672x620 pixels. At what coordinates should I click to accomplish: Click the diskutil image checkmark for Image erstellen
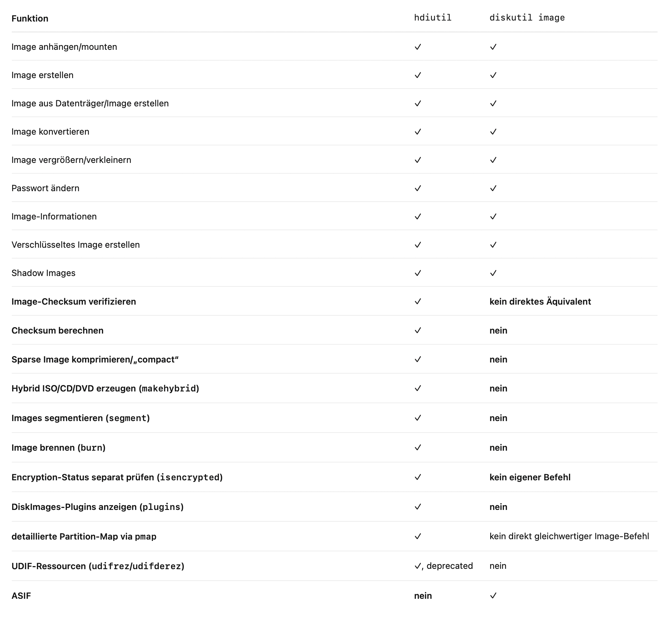[x=493, y=75]
